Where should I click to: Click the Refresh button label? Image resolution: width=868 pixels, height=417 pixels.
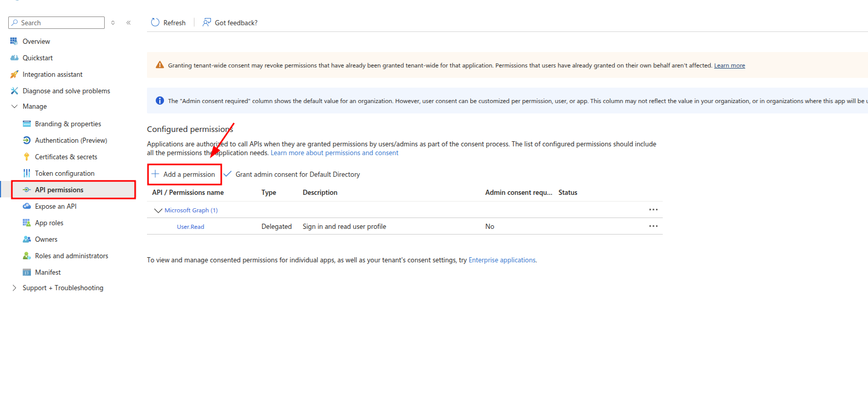point(174,23)
